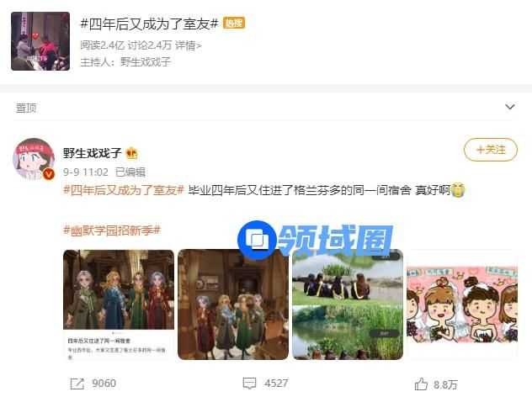The width and height of the screenshot is (532, 397).
Task: Click the 热搜 hot tag badge
Action: tap(234, 23)
